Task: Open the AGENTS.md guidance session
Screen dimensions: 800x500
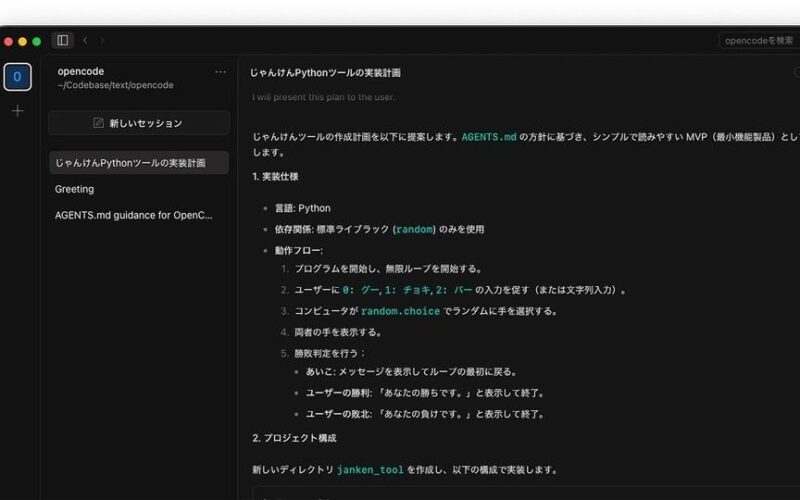Action: point(139,215)
